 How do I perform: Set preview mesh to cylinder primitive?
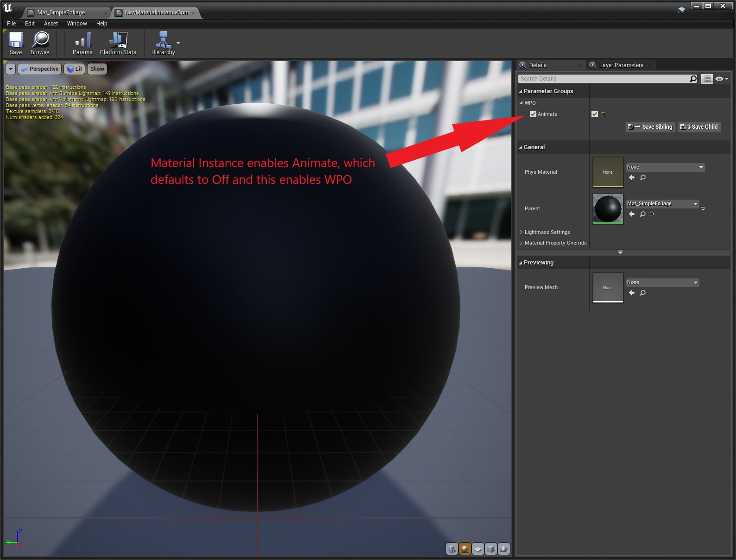(452, 549)
